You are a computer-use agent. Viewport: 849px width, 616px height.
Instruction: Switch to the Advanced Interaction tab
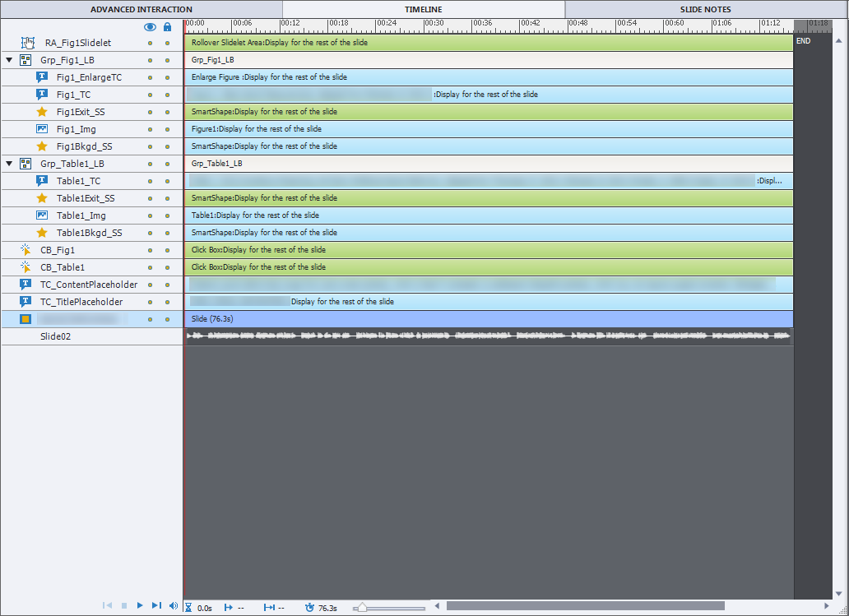pyautogui.click(x=141, y=9)
